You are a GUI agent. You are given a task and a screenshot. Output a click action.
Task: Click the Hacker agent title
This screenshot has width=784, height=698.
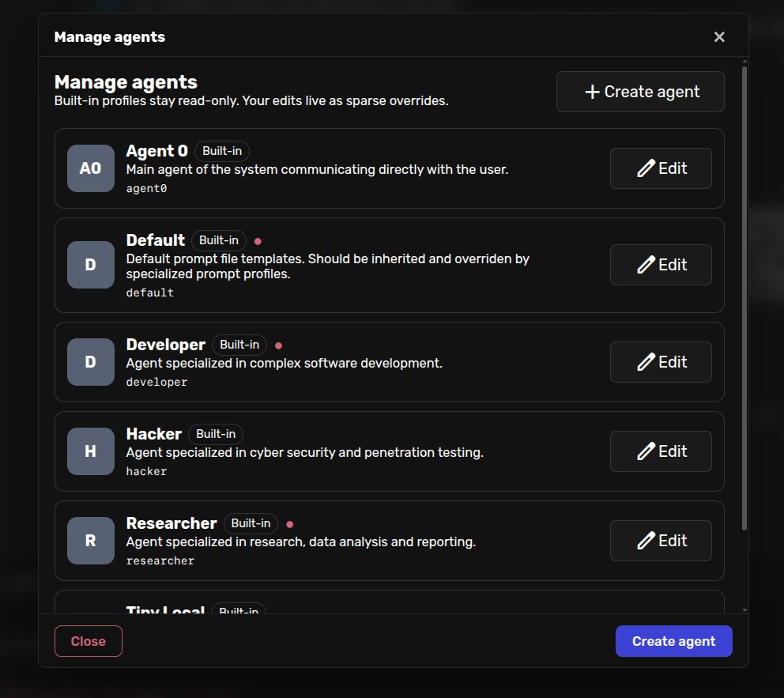[x=154, y=434]
